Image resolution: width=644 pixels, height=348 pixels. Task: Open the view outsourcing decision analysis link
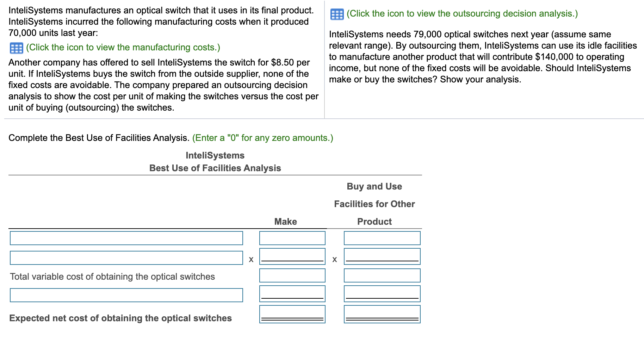tap(462, 14)
